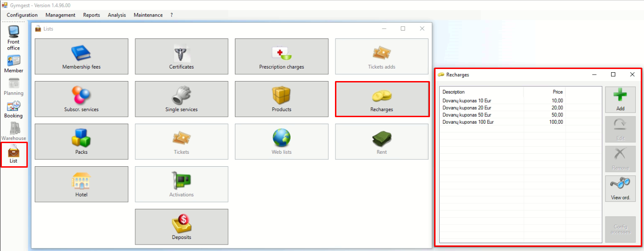Open the Member sidebar icon
644x251 pixels.
pyautogui.click(x=13, y=64)
